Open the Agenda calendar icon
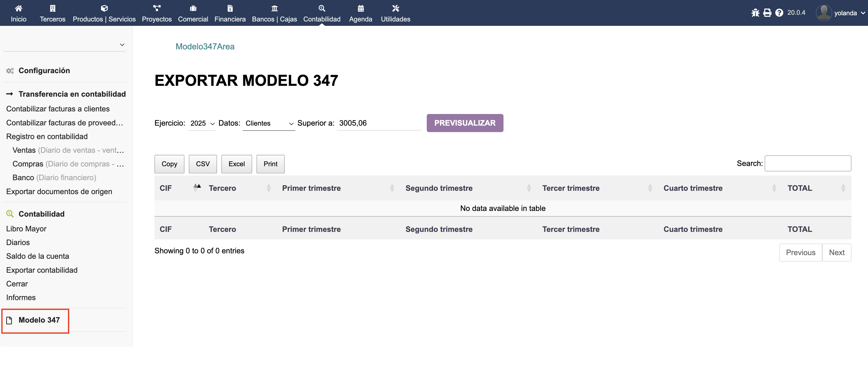This screenshot has width=868, height=365. point(361,9)
